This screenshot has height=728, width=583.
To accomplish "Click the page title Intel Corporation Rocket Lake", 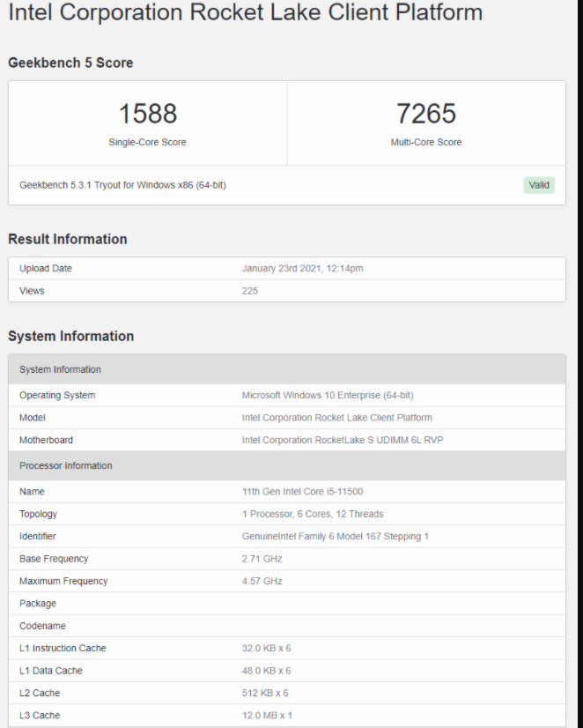I will point(246,12).
